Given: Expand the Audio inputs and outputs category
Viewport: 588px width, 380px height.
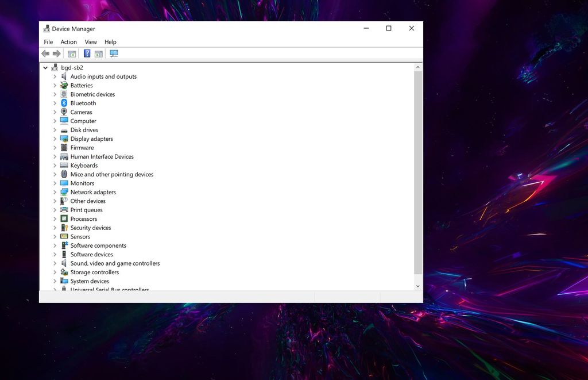Looking at the screenshot, I should click(x=55, y=76).
